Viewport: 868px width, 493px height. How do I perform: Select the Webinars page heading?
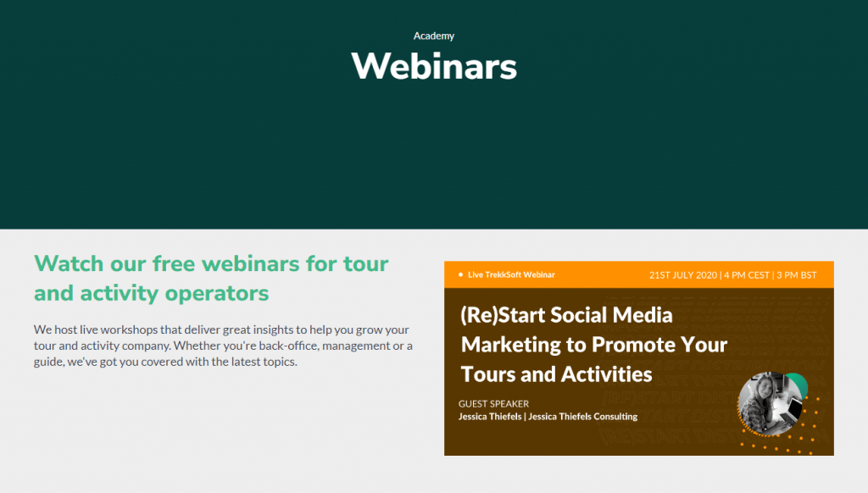(x=433, y=68)
